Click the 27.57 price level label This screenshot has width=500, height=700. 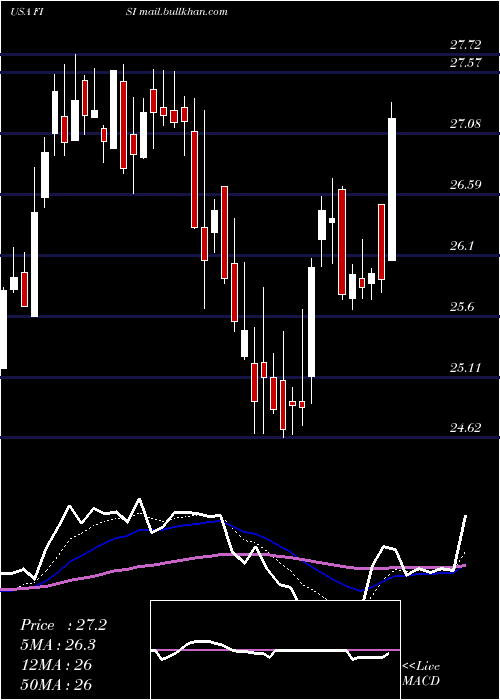pyautogui.click(x=465, y=62)
